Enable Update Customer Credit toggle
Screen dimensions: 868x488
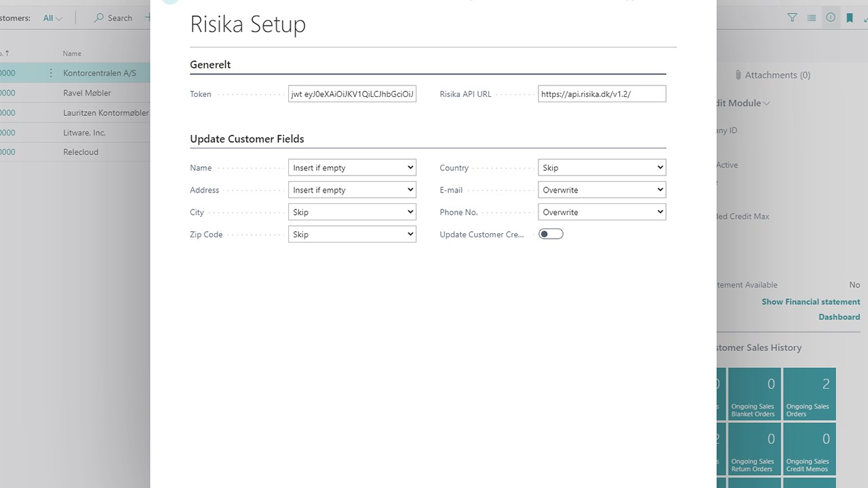(x=551, y=234)
